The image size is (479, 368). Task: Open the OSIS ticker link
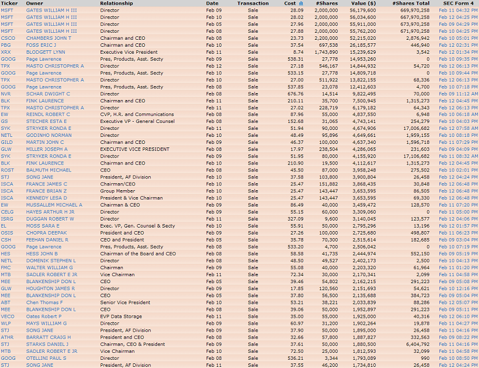7,233
